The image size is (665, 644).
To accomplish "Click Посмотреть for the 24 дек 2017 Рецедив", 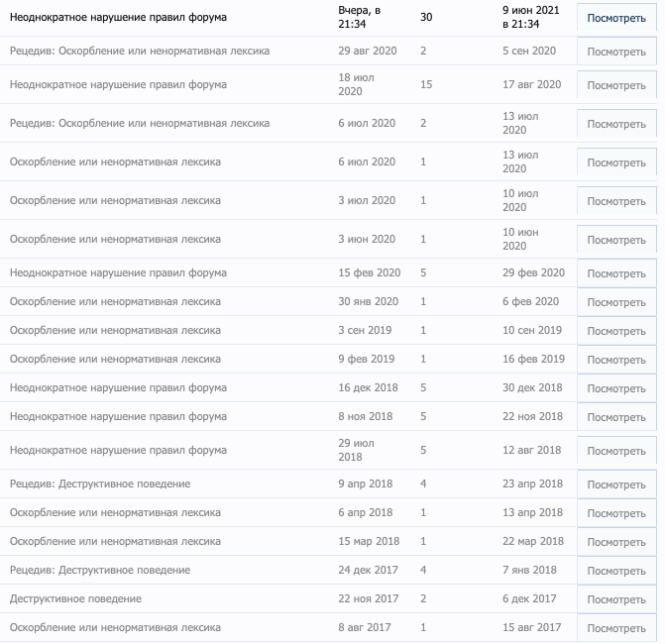I will pos(616,571).
